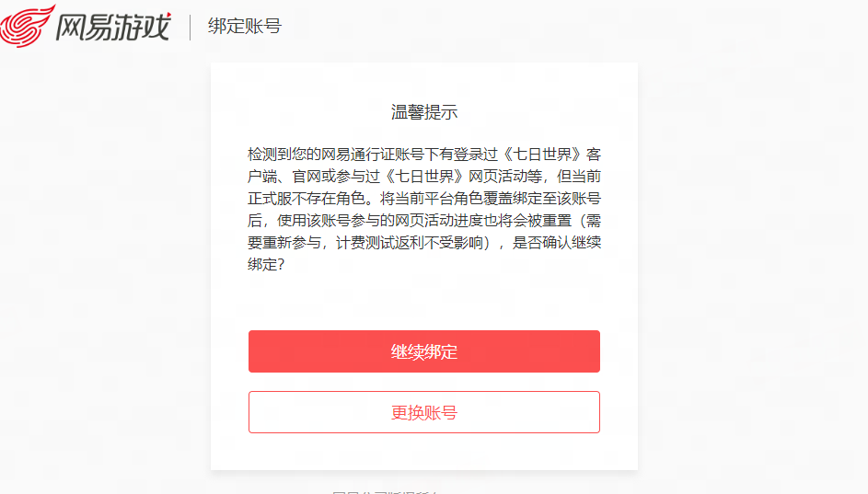
Task: Click the vertical divider beside the logo
Action: [190, 27]
